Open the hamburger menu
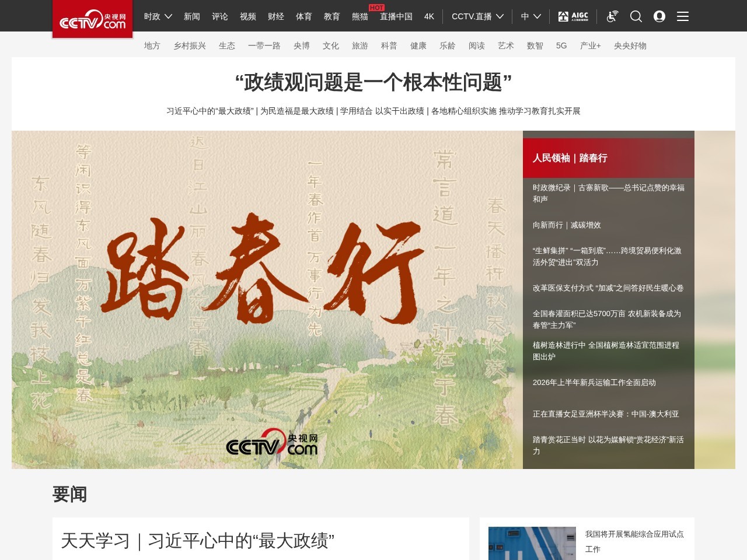The image size is (747, 560). pyautogui.click(x=682, y=16)
